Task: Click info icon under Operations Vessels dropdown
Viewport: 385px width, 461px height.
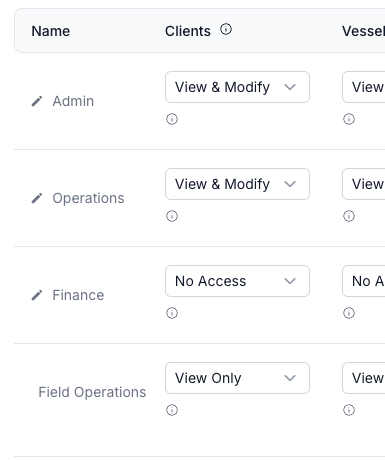Action: [x=349, y=216]
